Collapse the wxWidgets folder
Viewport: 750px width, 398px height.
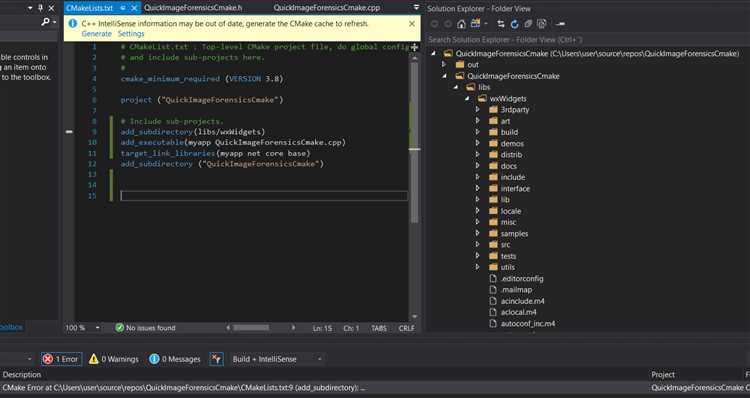(467, 99)
